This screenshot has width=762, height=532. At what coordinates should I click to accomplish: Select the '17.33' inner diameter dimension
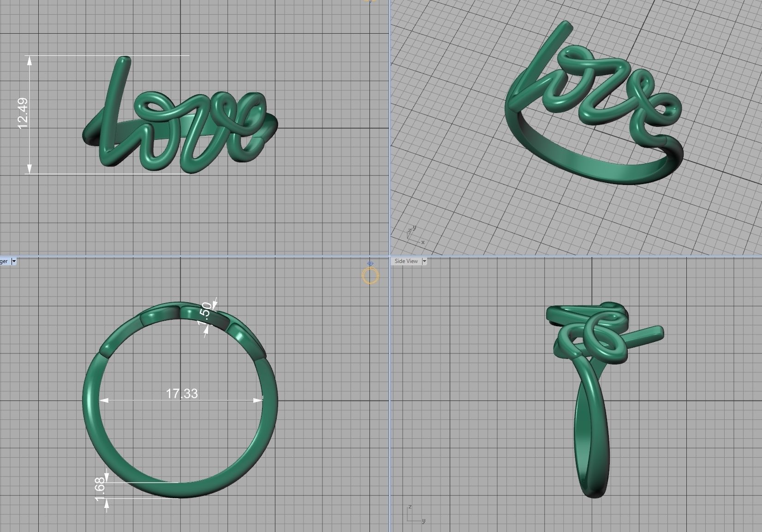tap(182, 394)
